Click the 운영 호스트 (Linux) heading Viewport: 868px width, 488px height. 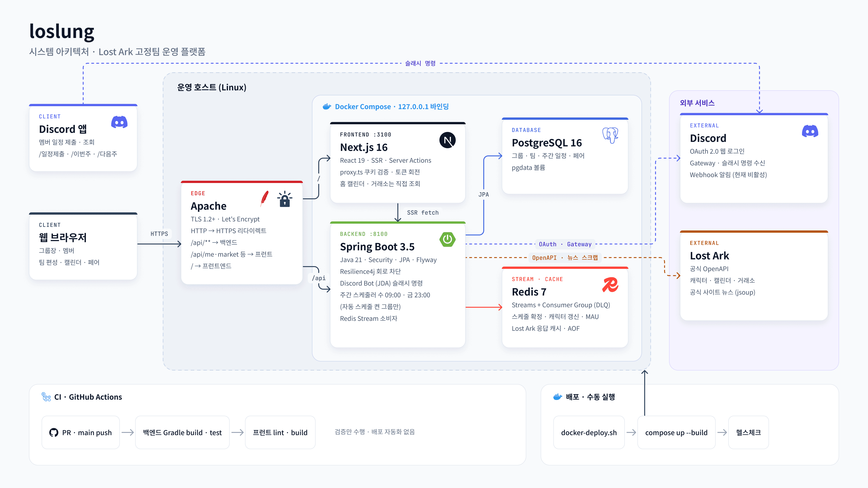click(212, 87)
